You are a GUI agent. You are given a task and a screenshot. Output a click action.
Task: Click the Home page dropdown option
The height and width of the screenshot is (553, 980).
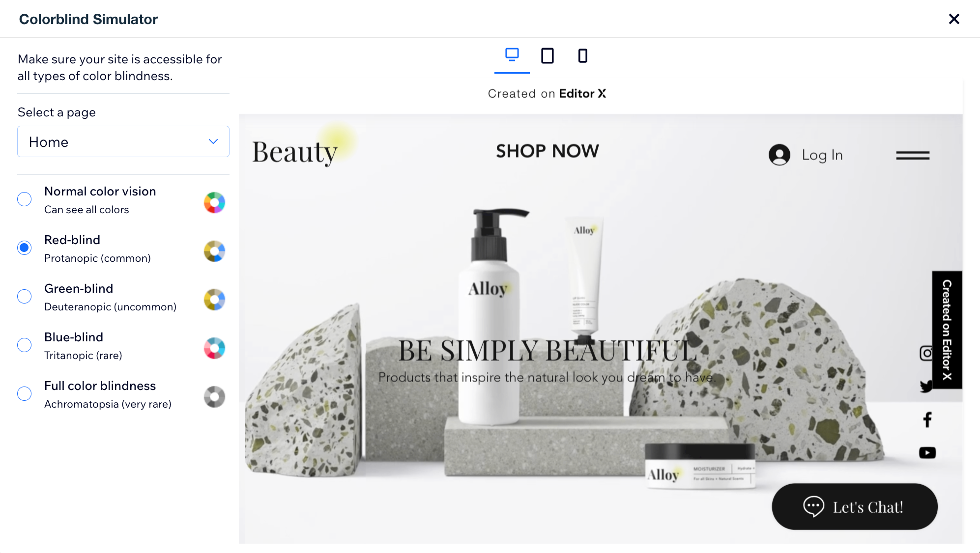point(122,141)
